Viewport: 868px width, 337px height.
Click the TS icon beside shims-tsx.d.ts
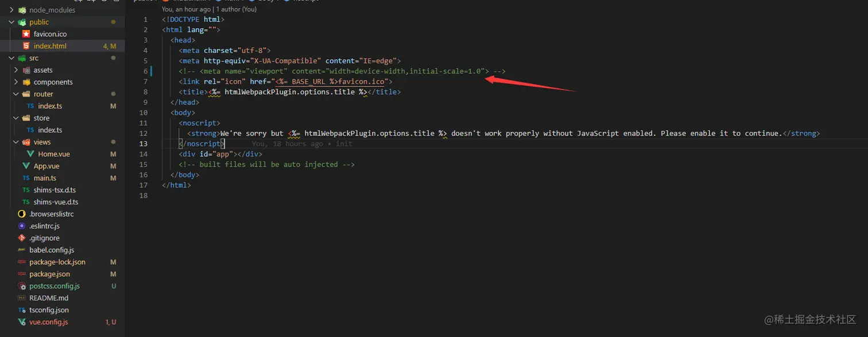26,190
